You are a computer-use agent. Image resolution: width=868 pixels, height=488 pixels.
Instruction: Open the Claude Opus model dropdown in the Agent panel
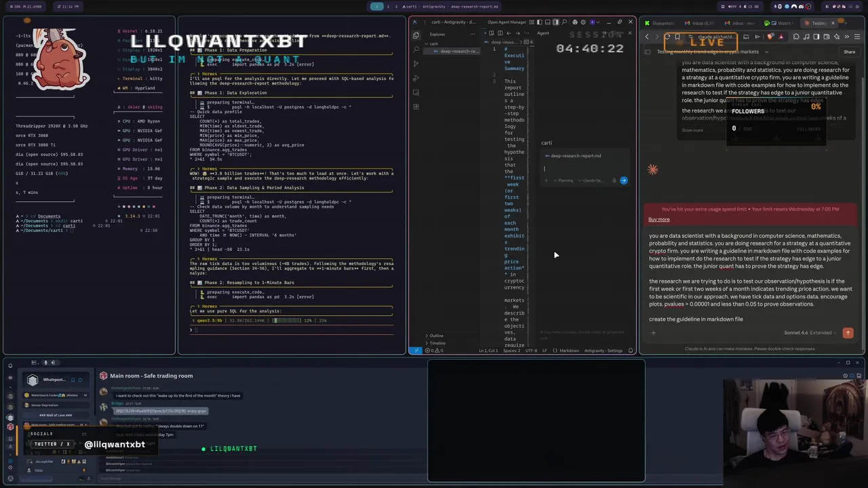pyautogui.click(x=591, y=180)
